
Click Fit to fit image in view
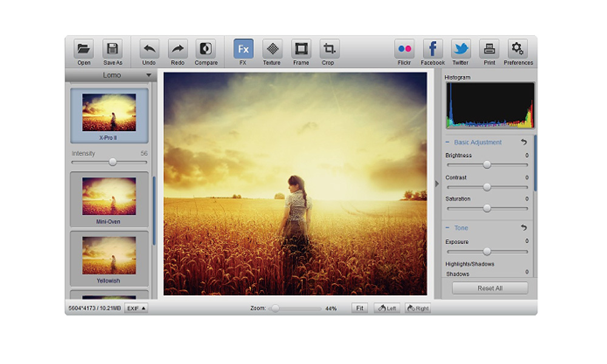359,308
